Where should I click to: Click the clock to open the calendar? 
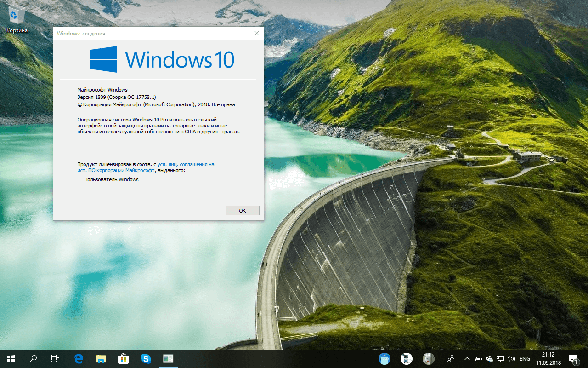[x=548, y=358]
